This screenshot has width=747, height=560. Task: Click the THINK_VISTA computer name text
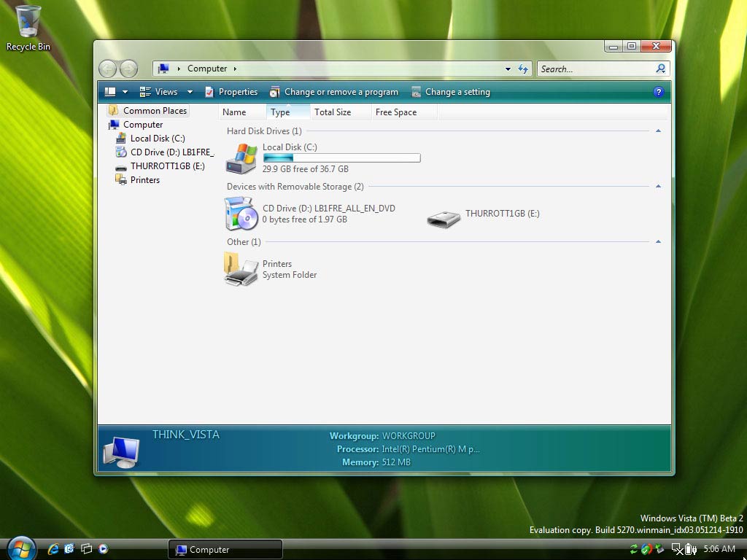tap(186, 435)
